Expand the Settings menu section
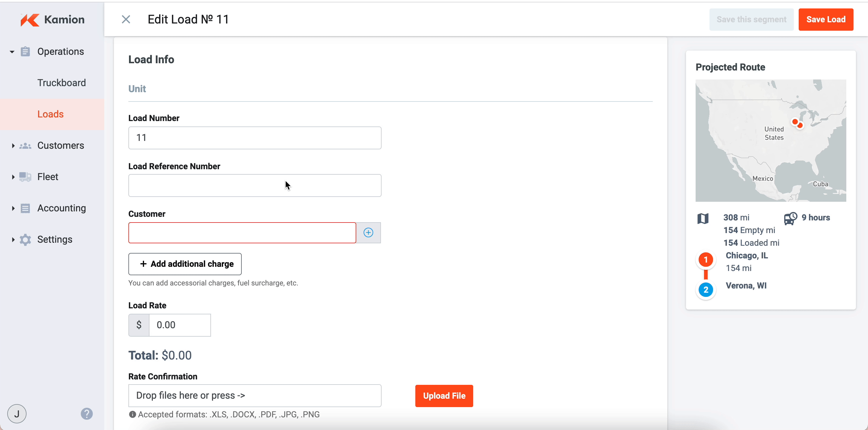868x430 pixels. pyautogui.click(x=13, y=240)
